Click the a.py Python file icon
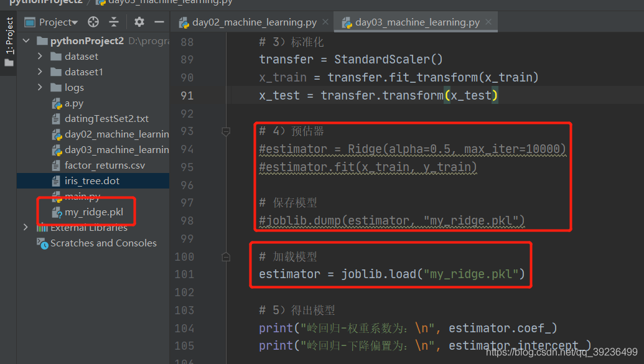This screenshot has width=644, height=364. tap(56, 103)
